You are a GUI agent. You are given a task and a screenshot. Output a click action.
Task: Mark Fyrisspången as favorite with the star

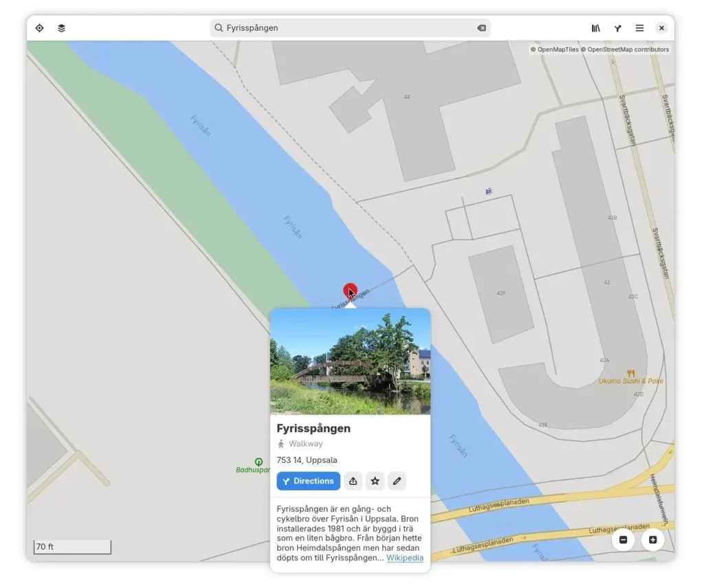click(x=375, y=481)
